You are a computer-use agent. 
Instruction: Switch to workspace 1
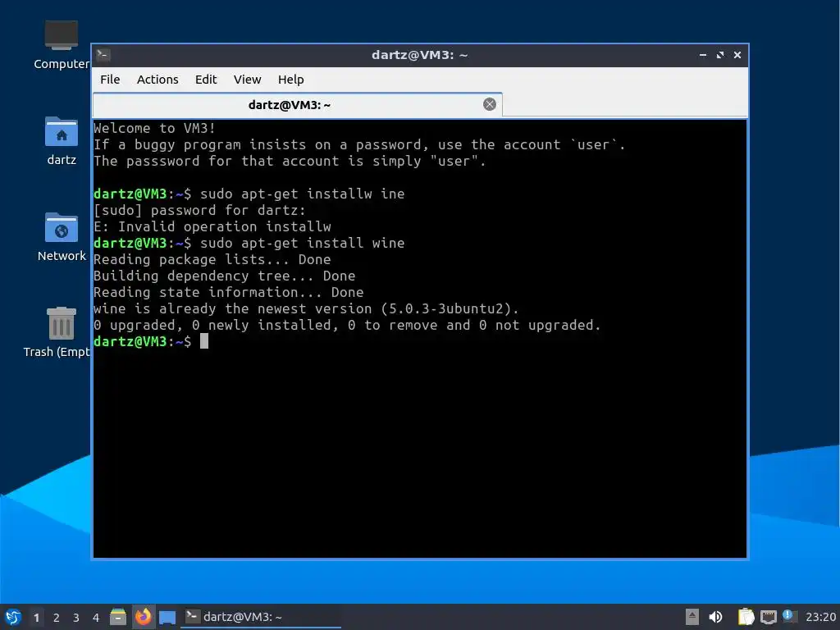coord(36,618)
